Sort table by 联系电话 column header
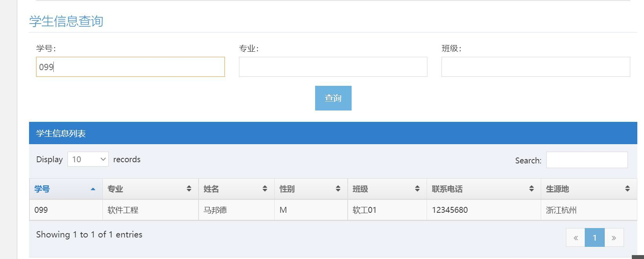This screenshot has width=644, height=259. pos(484,189)
